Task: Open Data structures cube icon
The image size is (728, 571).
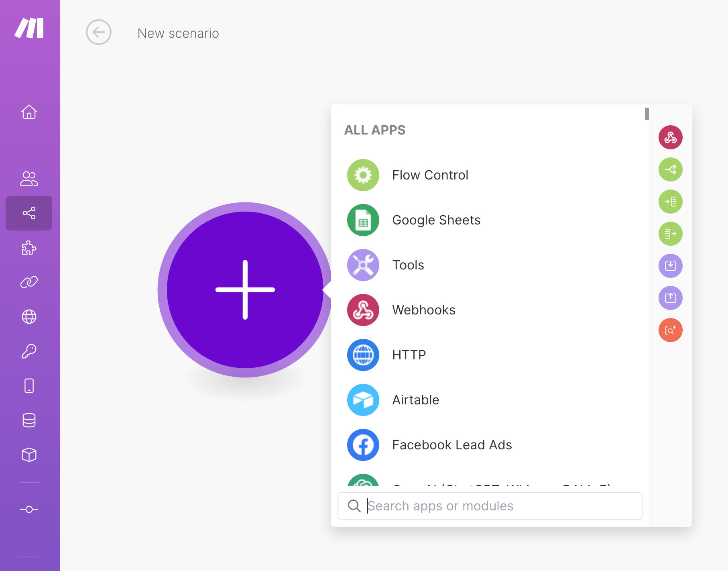Action: (29, 455)
